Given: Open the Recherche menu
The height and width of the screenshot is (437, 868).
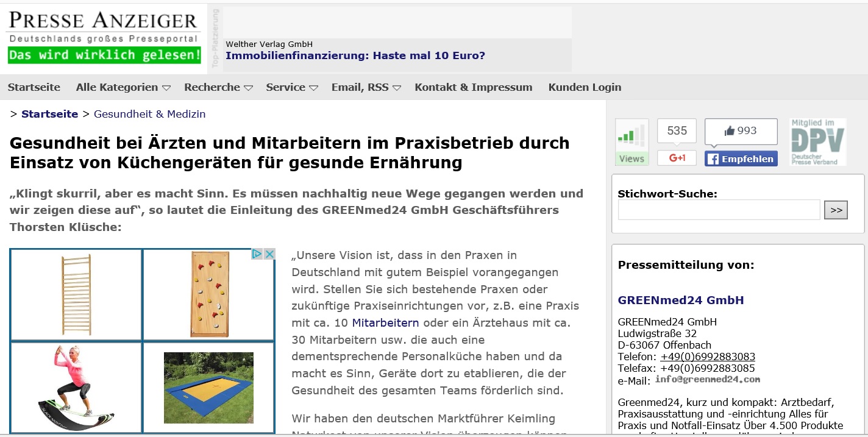Looking at the screenshot, I should coord(212,87).
